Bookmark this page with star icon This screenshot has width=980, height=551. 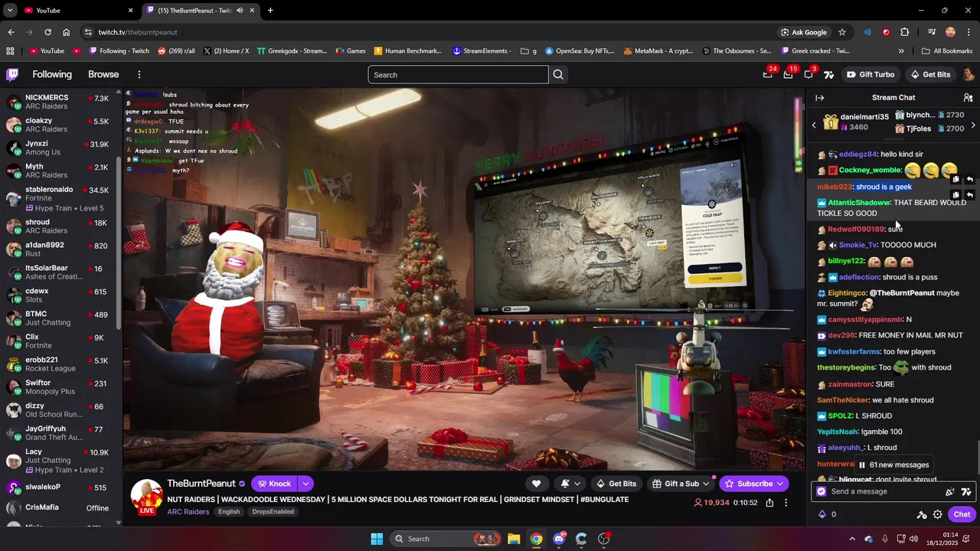[x=842, y=32]
